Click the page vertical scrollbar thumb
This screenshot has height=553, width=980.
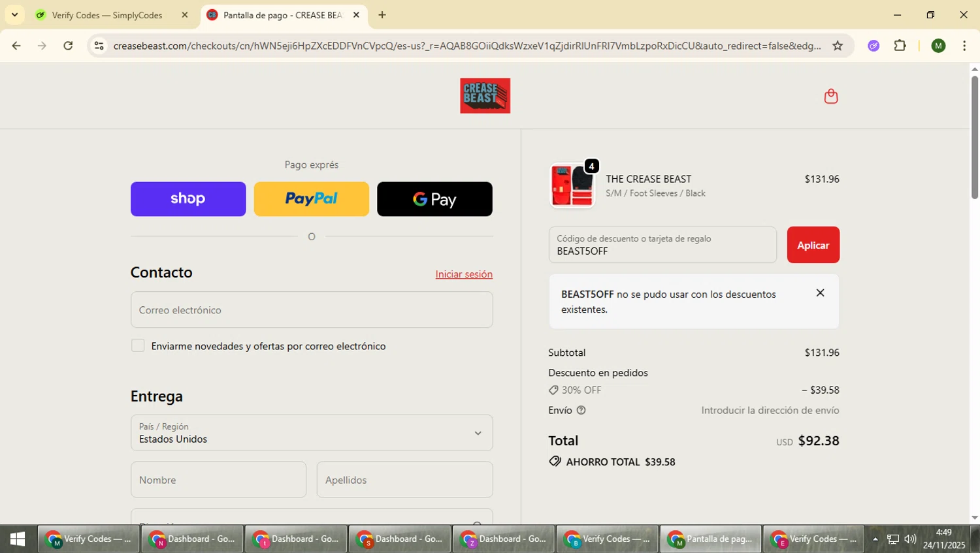[975, 137]
